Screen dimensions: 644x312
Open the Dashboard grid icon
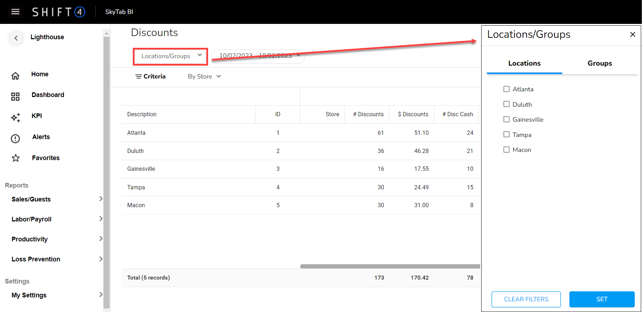15,96
